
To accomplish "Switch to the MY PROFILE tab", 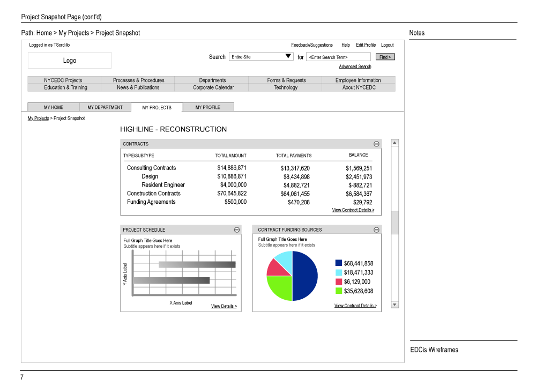I will pyautogui.click(x=208, y=107).
